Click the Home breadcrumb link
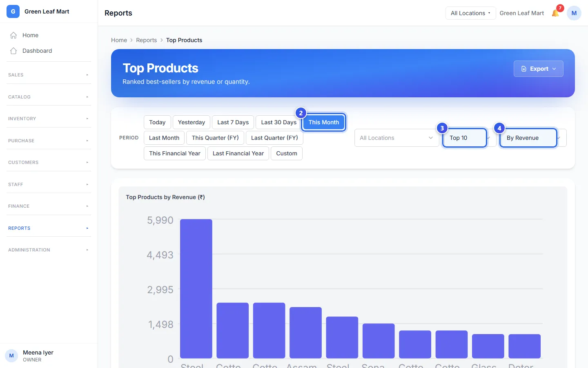Image resolution: width=588 pixels, height=368 pixels. point(119,40)
